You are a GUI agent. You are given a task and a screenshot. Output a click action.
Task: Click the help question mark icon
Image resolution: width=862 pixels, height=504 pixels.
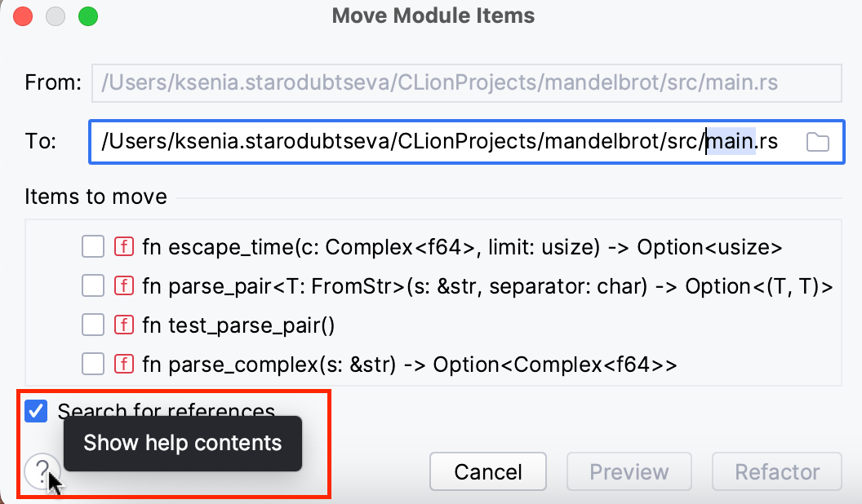pos(42,472)
